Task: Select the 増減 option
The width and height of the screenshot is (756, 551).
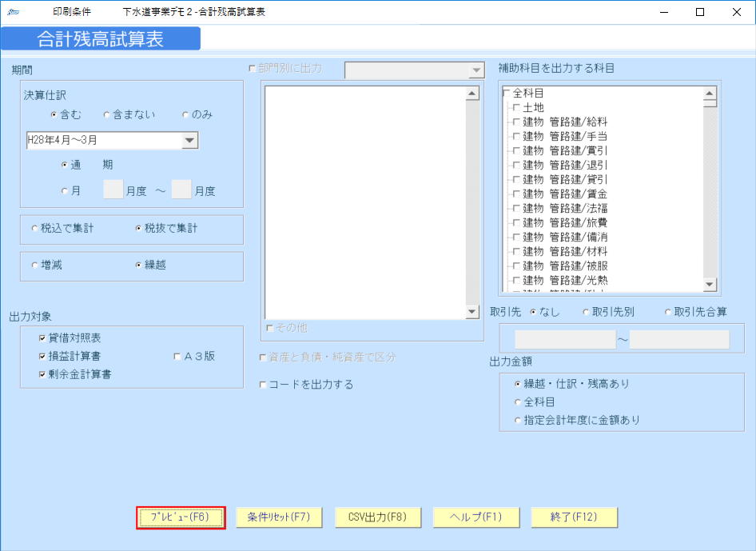Action: pyautogui.click(x=34, y=266)
